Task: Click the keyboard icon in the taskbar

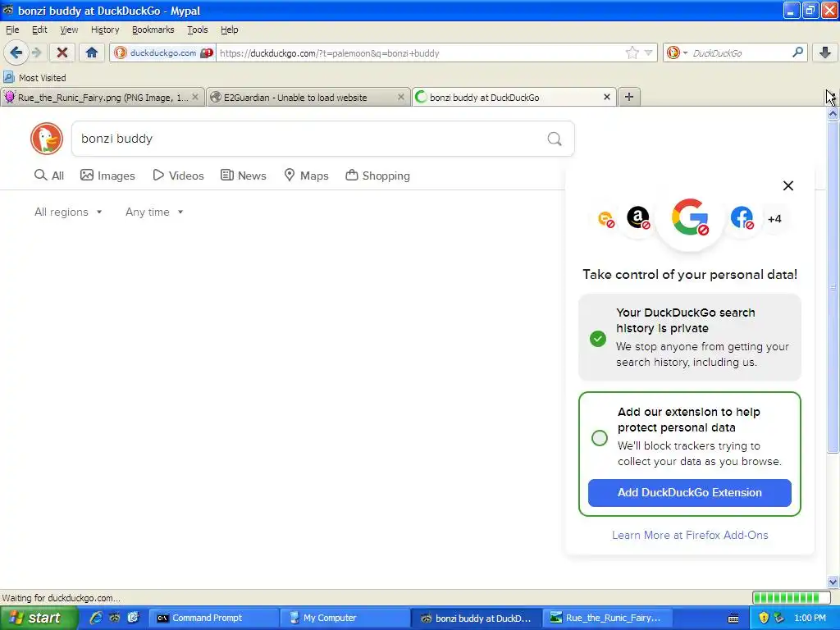Action: (733, 619)
